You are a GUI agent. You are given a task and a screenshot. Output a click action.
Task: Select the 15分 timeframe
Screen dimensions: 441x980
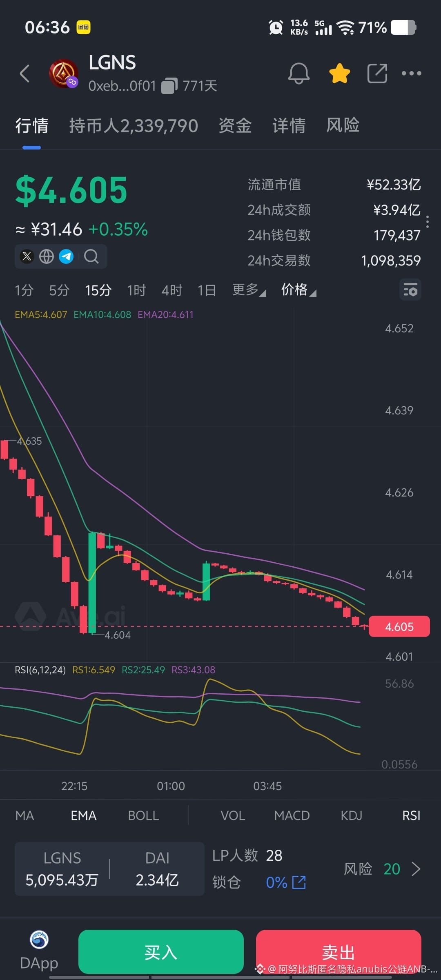98,290
